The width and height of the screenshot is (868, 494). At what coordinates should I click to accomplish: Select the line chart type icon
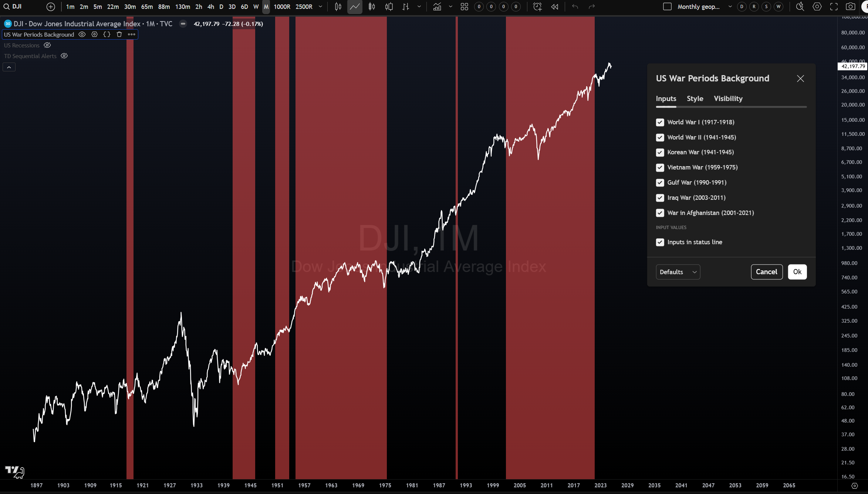tap(354, 7)
